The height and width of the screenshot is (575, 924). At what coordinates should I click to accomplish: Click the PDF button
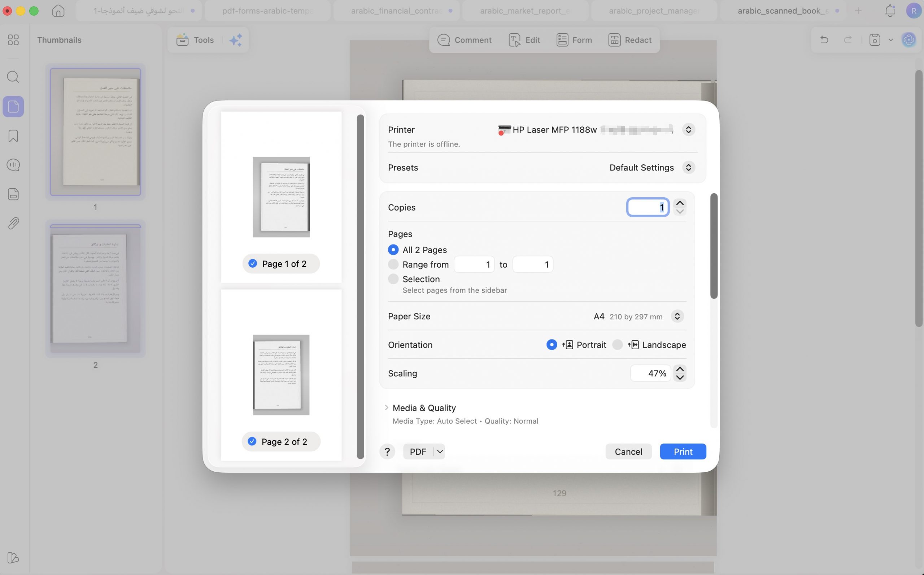click(x=418, y=451)
